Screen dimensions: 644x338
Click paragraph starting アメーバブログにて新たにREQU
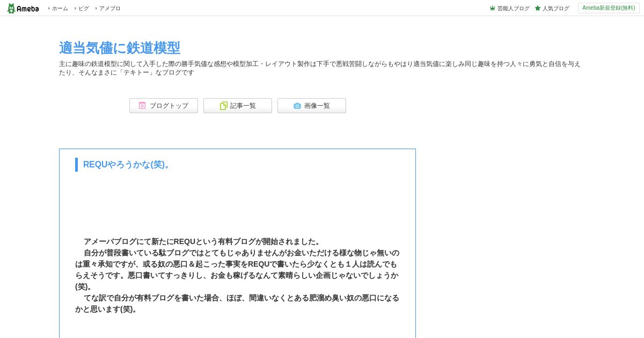pyautogui.click(x=203, y=241)
